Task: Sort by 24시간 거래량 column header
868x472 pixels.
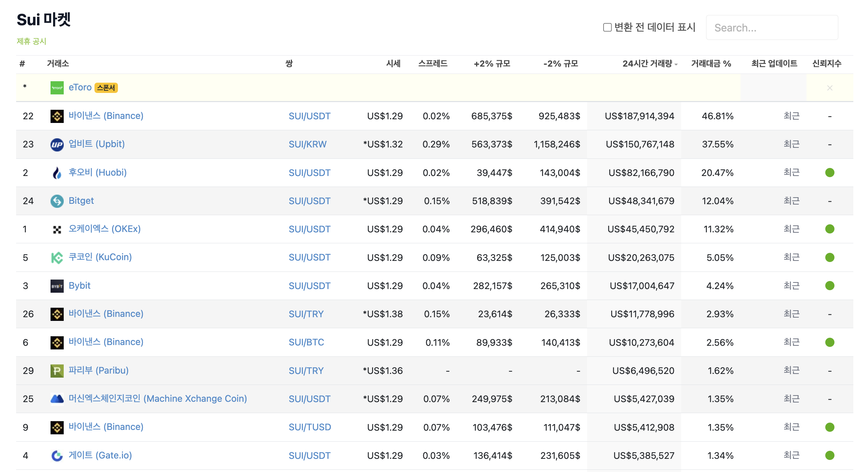Action: point(648,64)
